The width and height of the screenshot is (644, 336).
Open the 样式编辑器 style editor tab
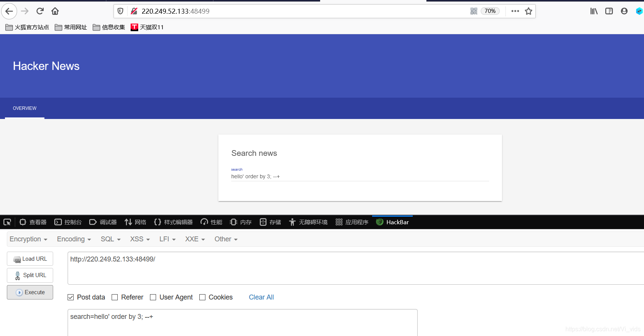(173, 222)
